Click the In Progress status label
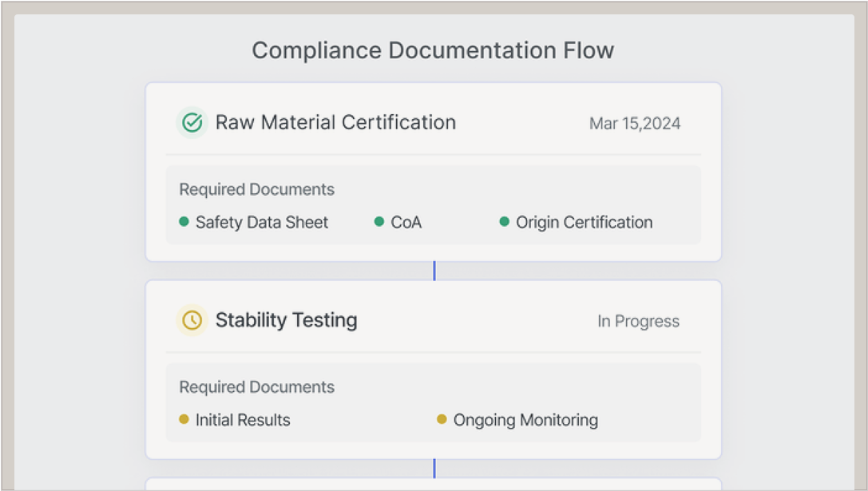868x491 pixels. coord(638,321)
